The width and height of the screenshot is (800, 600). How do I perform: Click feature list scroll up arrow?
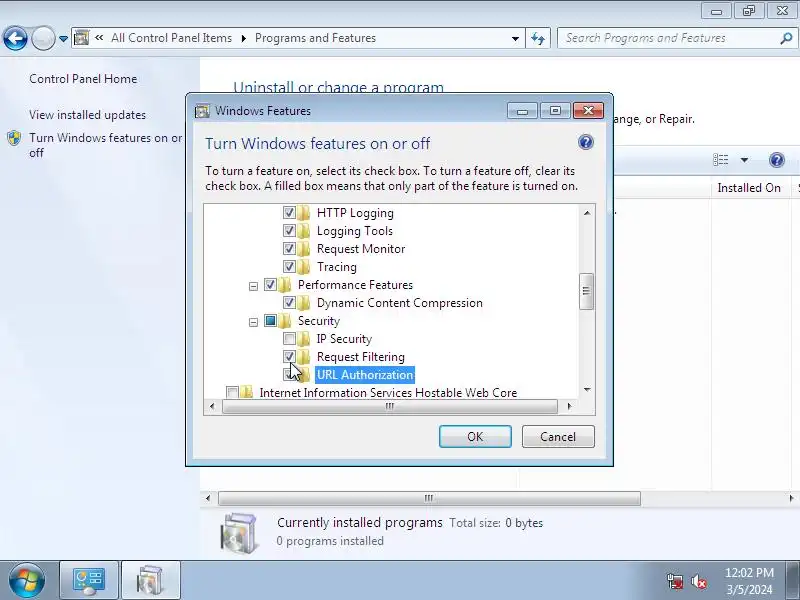(587, 213)
